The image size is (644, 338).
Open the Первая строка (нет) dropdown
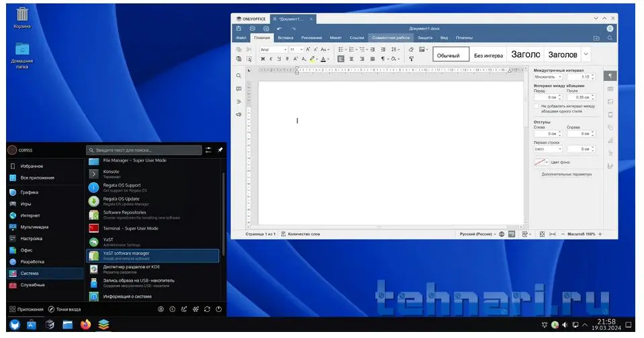[548, 149]
